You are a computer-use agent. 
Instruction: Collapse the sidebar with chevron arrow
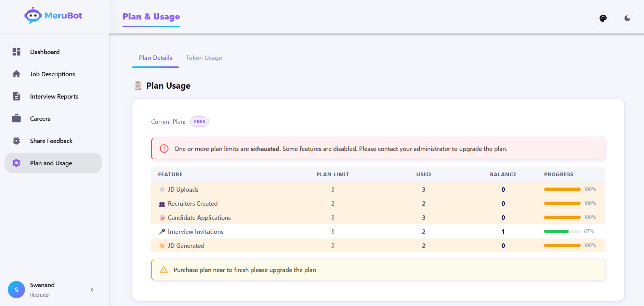[92, 290]
